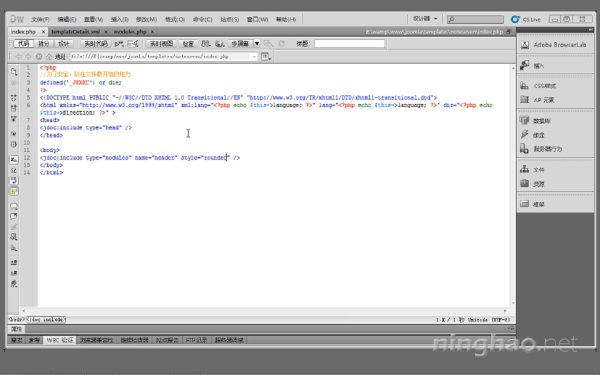The height and width of the screenshot is (375, 600).
Task: Click the Open Documents icon in coding toolbar
Action: point(14,72)
